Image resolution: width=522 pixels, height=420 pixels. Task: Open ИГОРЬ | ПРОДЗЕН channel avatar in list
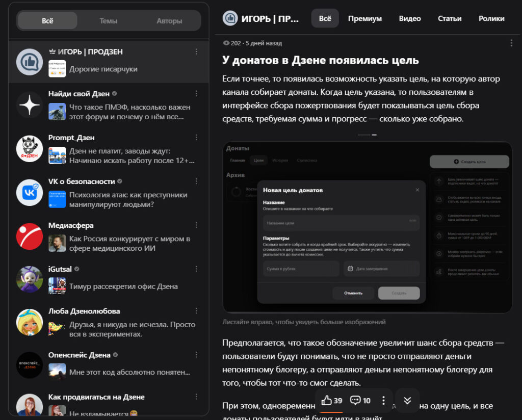point(30,62)
